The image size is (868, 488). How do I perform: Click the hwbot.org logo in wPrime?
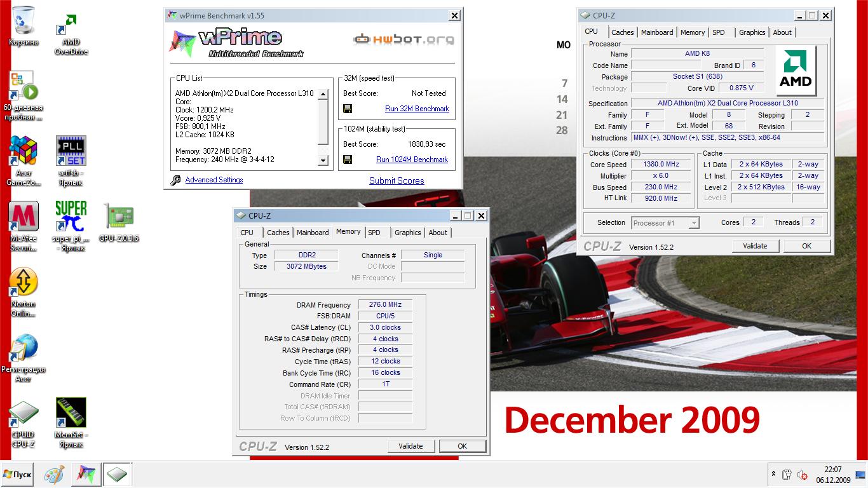point(404,39)
